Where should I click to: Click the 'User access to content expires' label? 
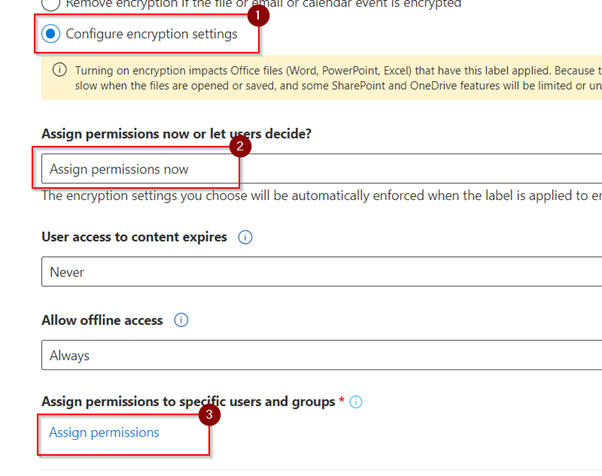click(x=134, y=238)
